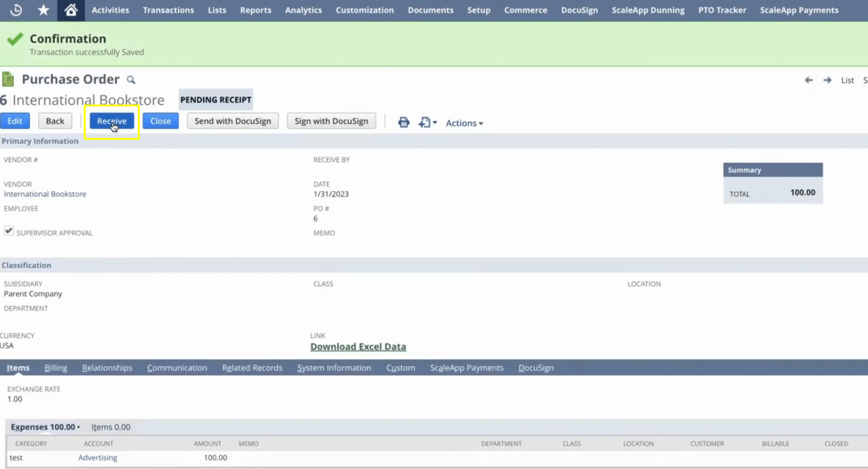Switch to the Billing tab

pos(55,368)
